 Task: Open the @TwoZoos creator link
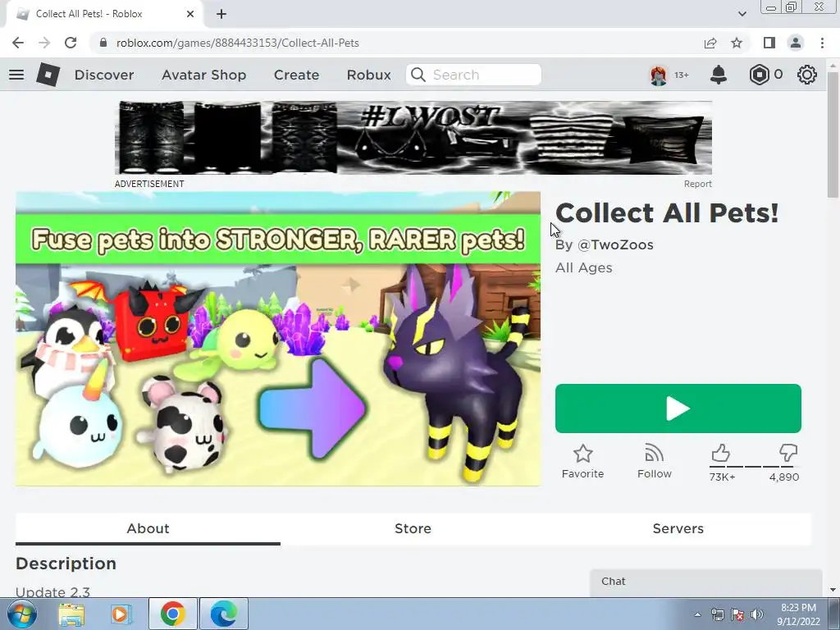615,244
